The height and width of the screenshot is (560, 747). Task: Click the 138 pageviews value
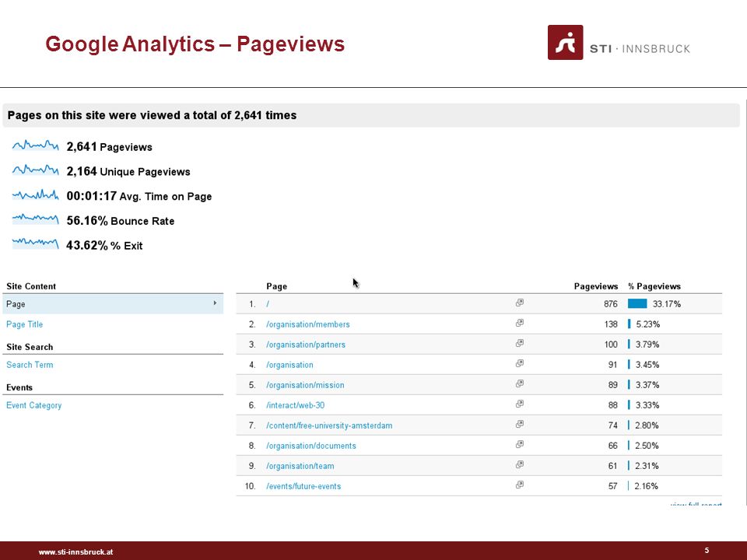611,324
